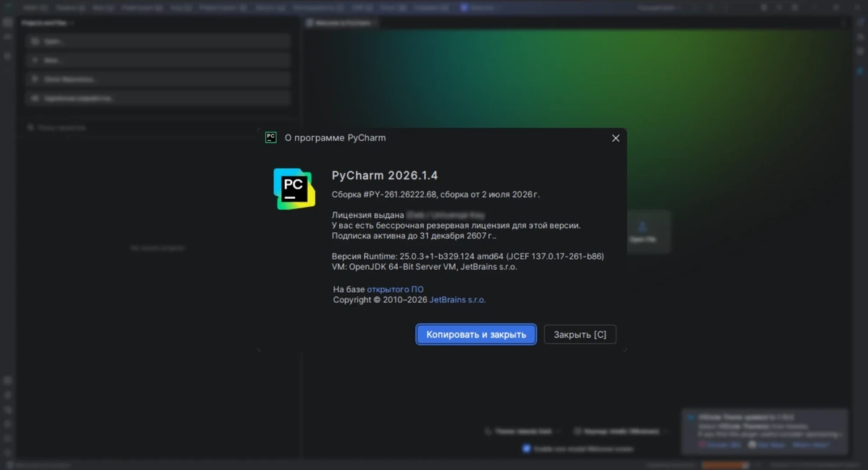
Task: Toggle Enable new modal Welcome screen checkbox
Action: click(x=527, y=448)
